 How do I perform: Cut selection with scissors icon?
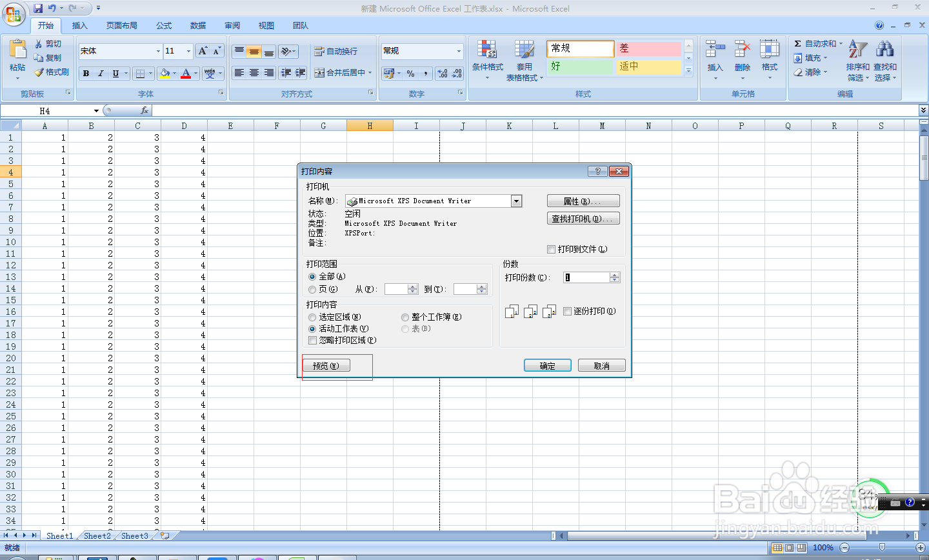point(39,43)
